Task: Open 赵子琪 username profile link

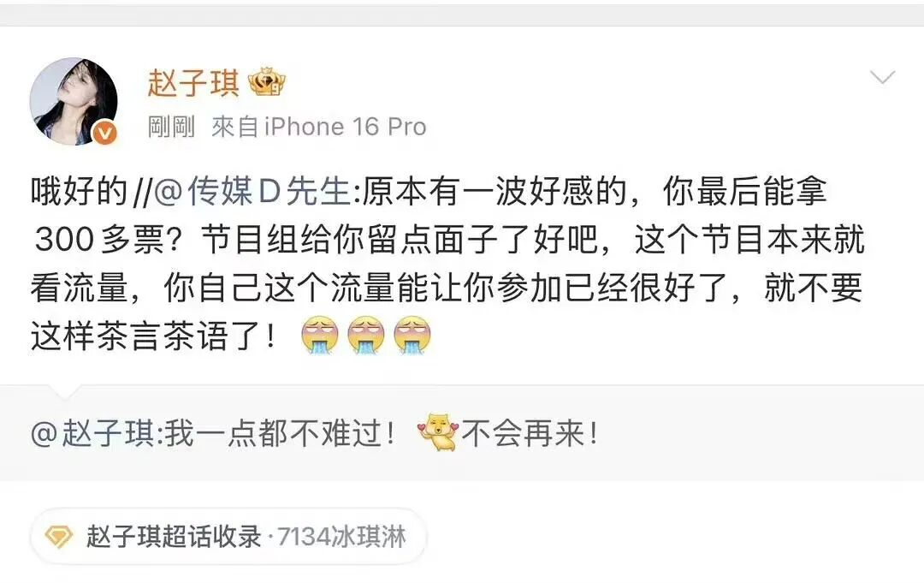Action: click(193, 82)
